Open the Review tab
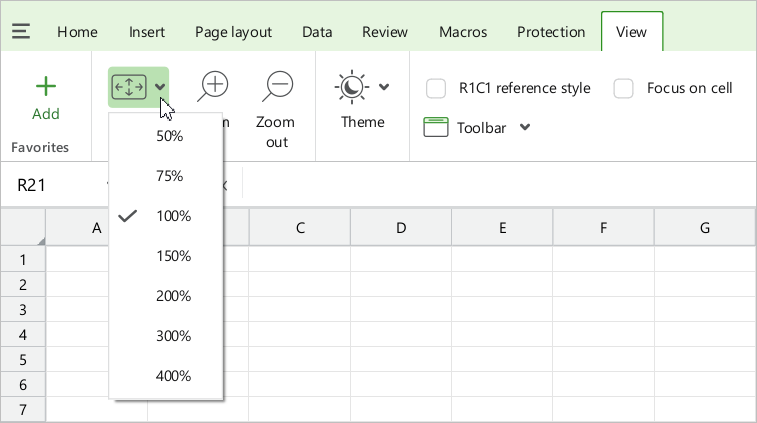 [x=385, y=32]
